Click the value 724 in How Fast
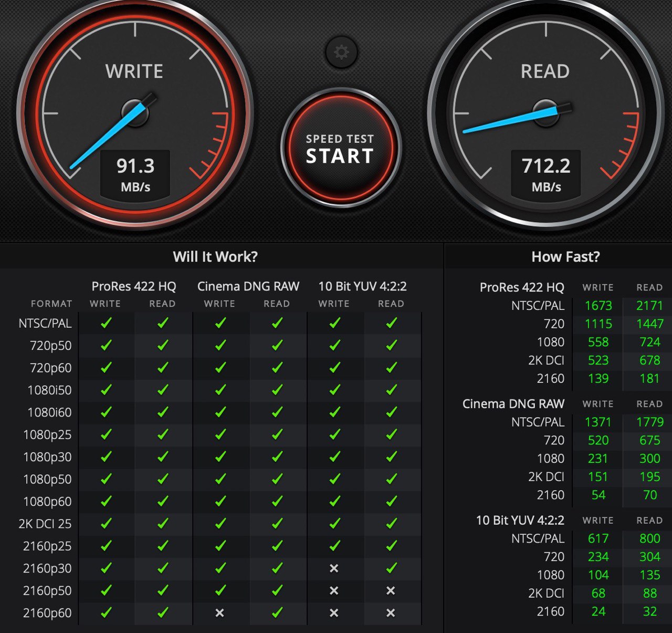672x633 pixels. (x=650, y=342)
